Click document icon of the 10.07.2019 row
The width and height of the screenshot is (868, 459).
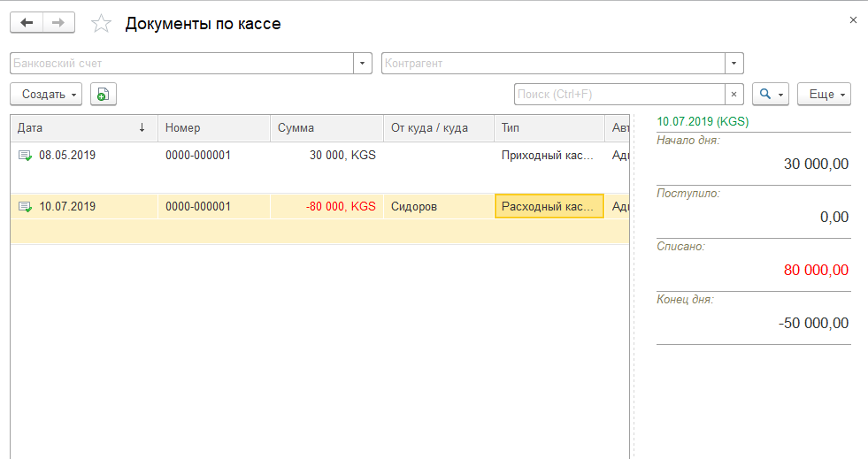pos(25,207)
